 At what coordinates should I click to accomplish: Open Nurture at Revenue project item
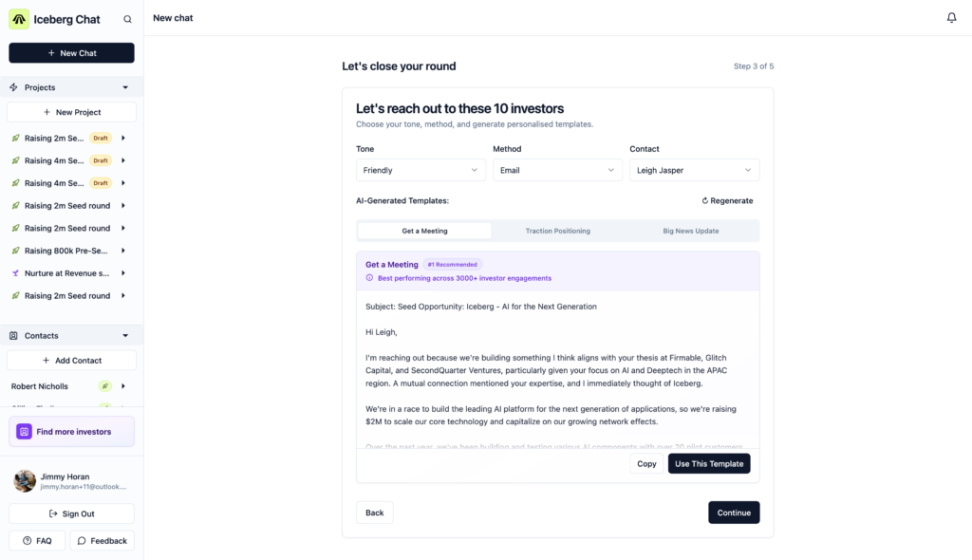[66, 273]
